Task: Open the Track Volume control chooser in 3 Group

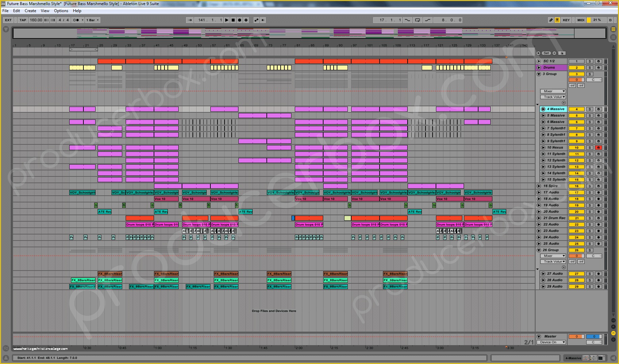Action: pos(553,97)
